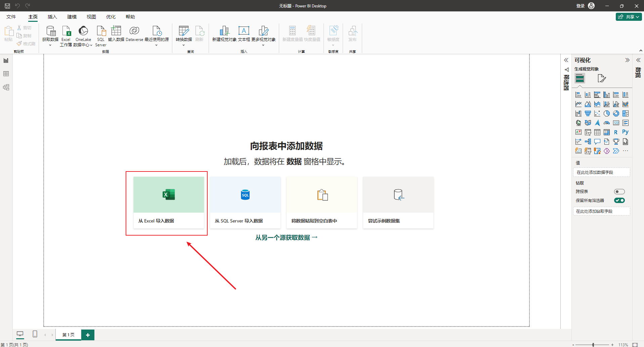Switch to model view in left sidebar

[x=6, y=88]
